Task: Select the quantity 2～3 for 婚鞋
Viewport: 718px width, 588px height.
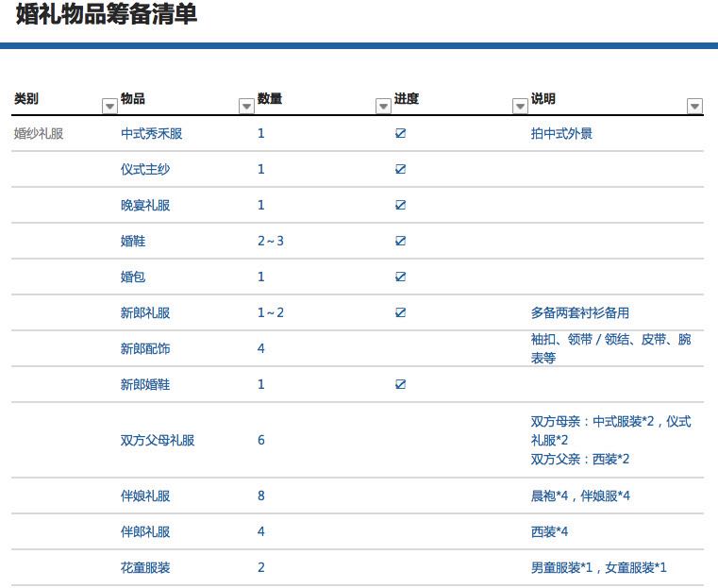Action: point(271,241)
